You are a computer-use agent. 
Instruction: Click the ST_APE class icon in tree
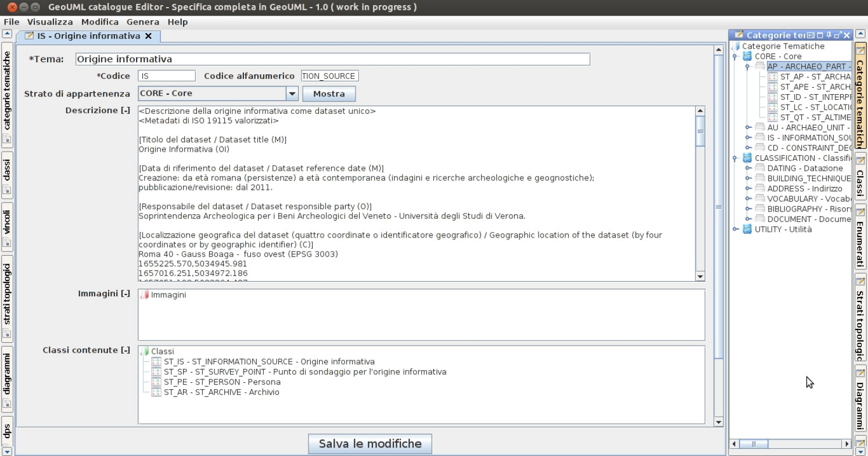point(773,87)
